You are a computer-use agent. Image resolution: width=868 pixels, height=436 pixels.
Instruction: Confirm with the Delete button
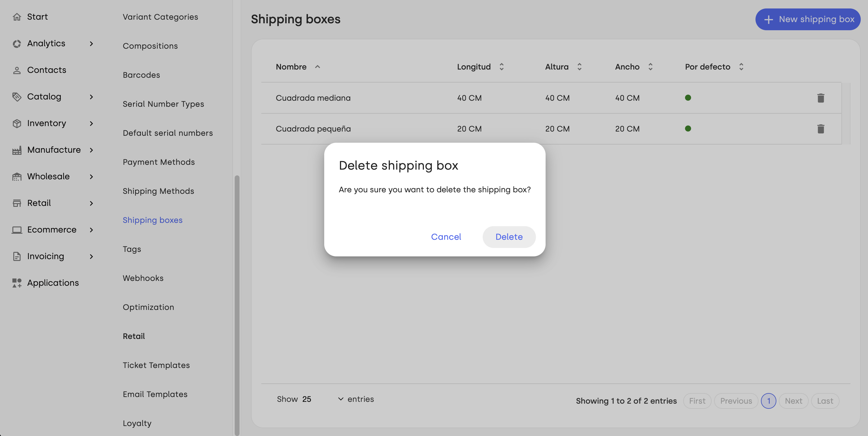coord(509,237)
